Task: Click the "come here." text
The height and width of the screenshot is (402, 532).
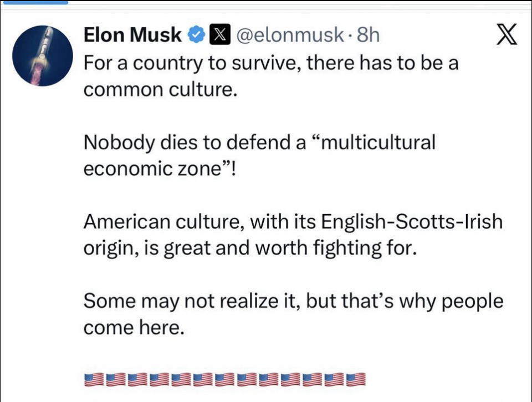Action: click(133, 329)
